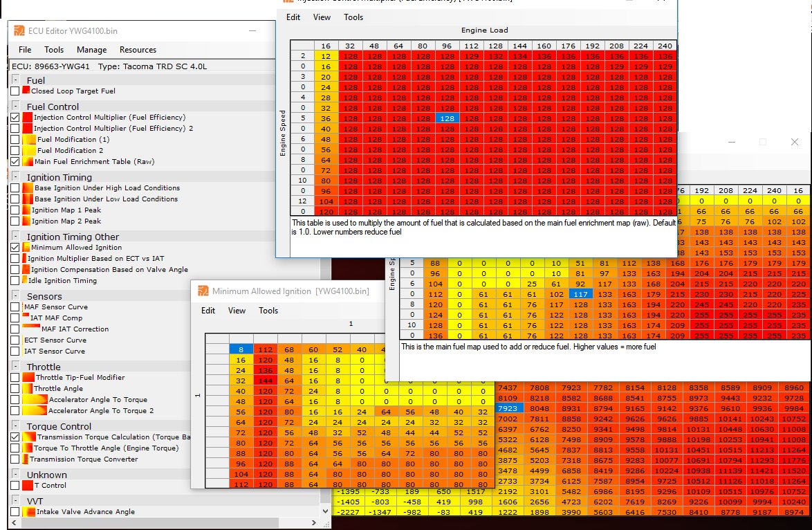Screen dimensions: 812x530
Task: Open the File menu in ECU Editor
Action: click(x=25, y=50)
